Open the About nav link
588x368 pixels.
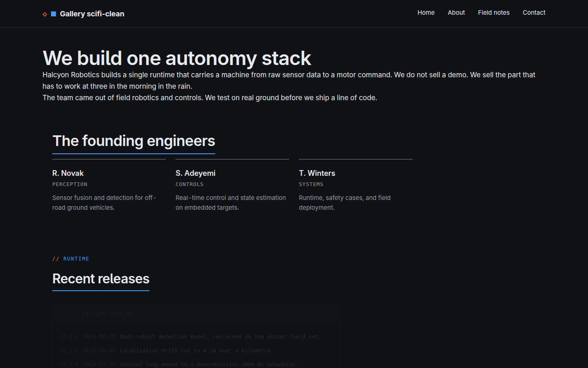click(x=456, y=13)
